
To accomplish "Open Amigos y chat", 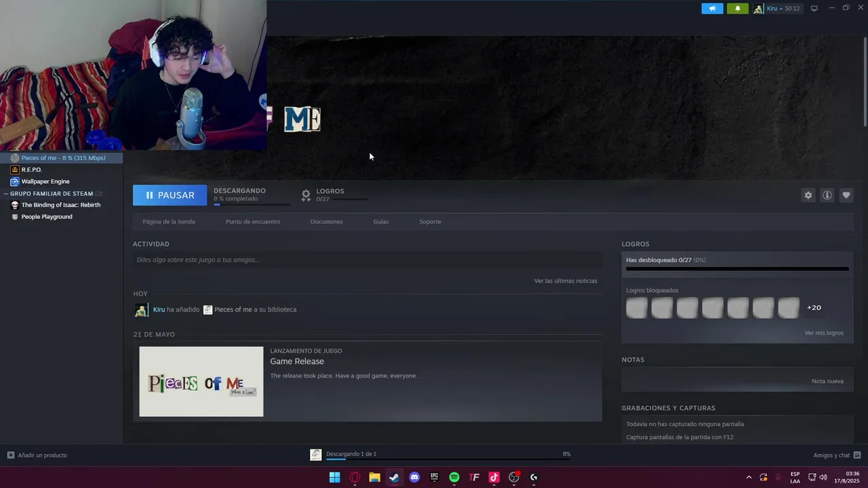I will coord(837,455).
